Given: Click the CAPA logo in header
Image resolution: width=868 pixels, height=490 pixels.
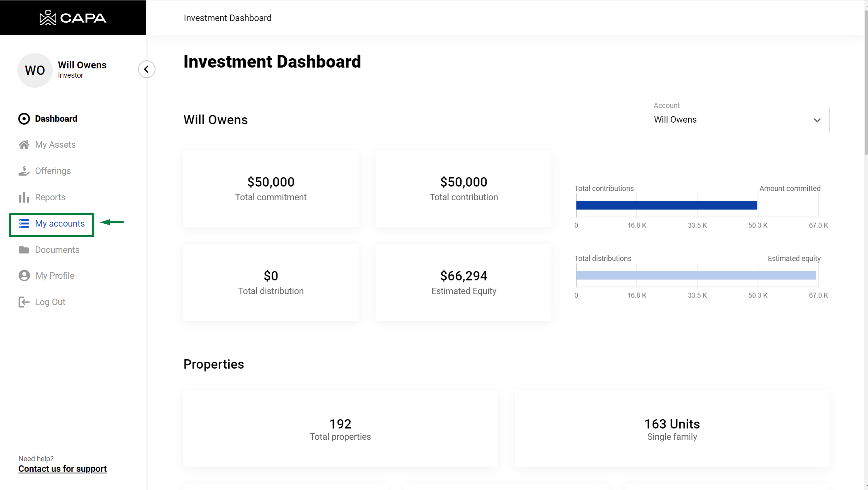Looking at the screenshot, I should pyautogui.click(x=73, y=18).
